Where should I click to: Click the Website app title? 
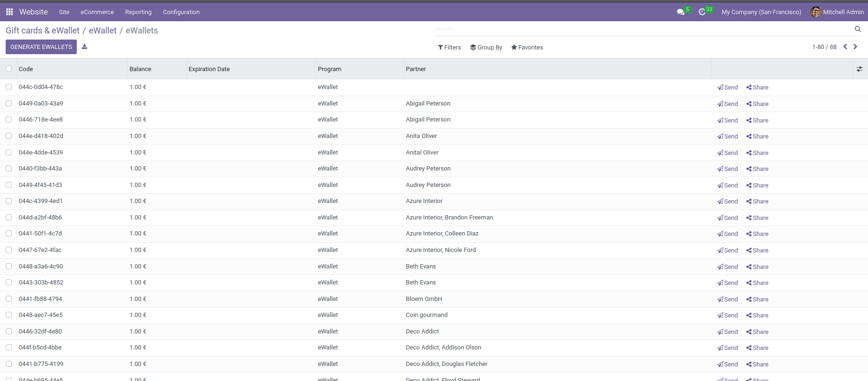click(x=33, y=12)
